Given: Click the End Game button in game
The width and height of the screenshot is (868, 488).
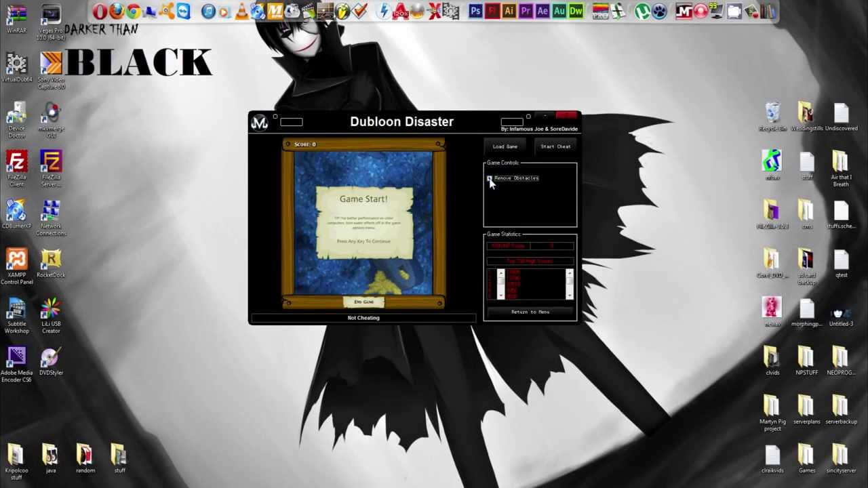Looking at the screenshot, I should click(363, 302).
